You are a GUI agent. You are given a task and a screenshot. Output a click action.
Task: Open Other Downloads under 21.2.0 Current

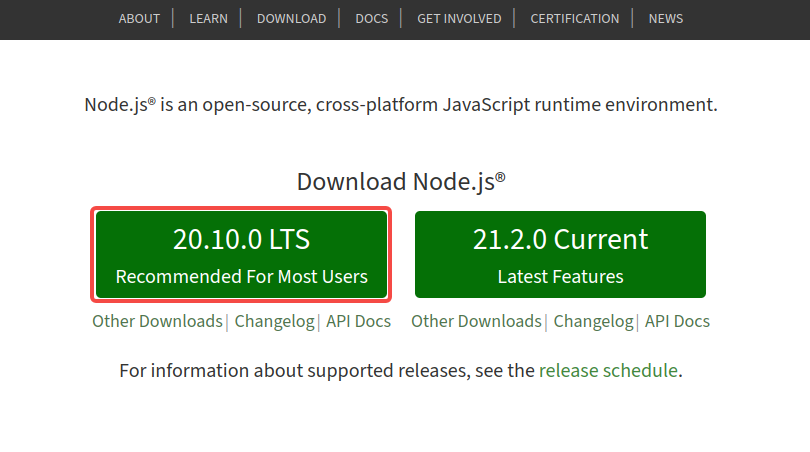[476, 321]
